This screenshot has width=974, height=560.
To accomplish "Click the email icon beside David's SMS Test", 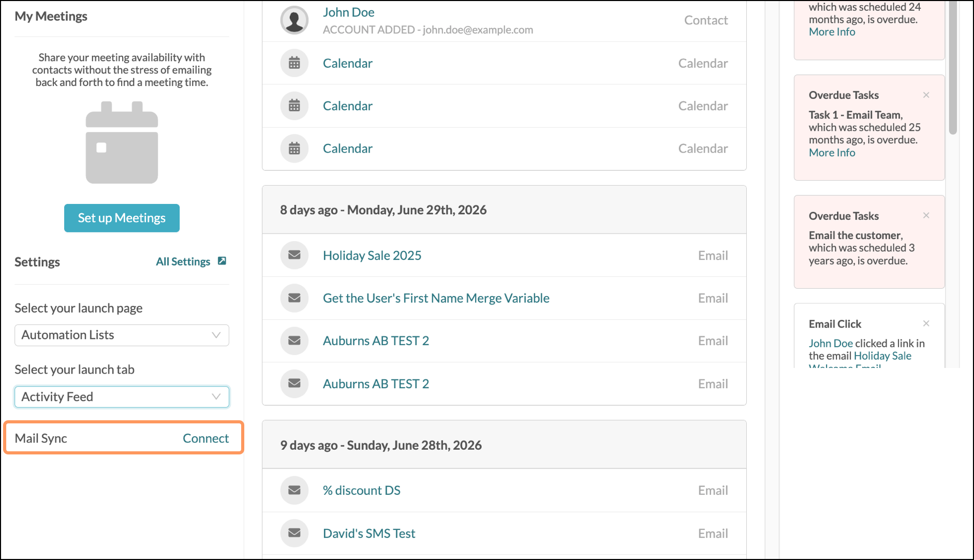I will coord(294,533).
